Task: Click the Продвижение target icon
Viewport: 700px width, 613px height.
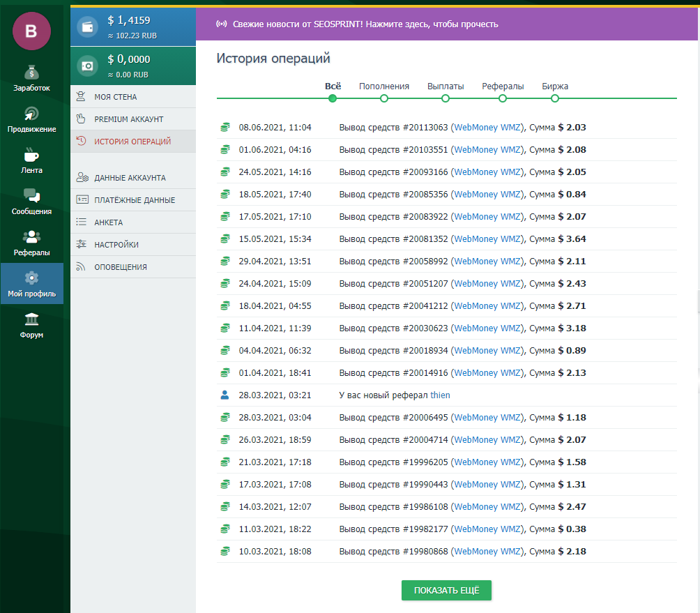Action: [31, 114]
